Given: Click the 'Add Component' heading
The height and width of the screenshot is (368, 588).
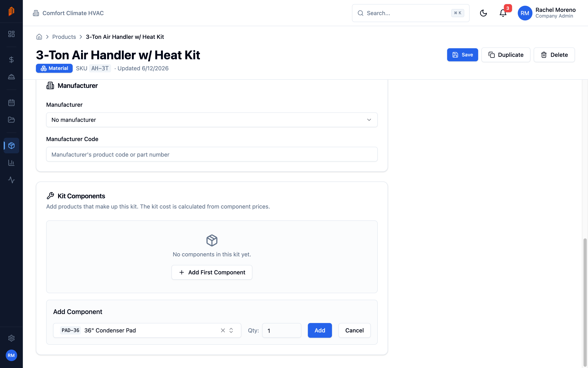Looking at the screenshot, I should tap(78, 312).
